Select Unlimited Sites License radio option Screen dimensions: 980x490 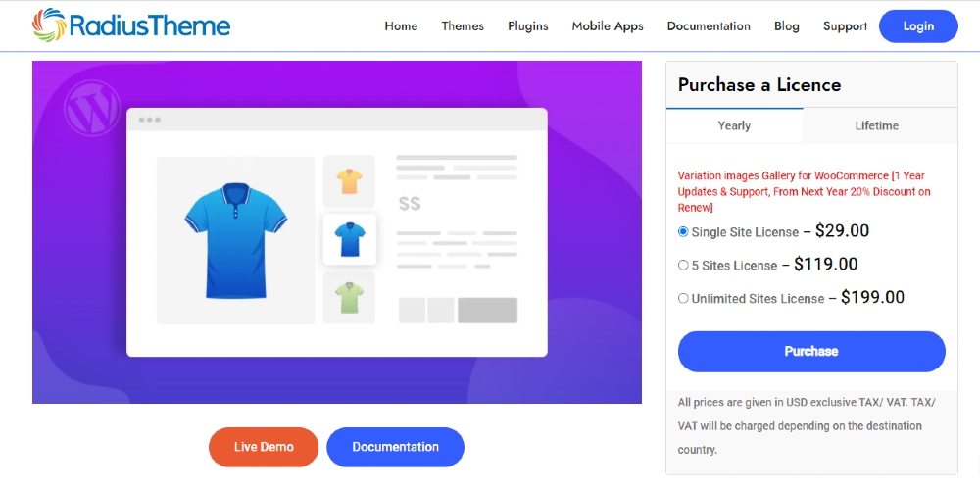tap(683, 298)
